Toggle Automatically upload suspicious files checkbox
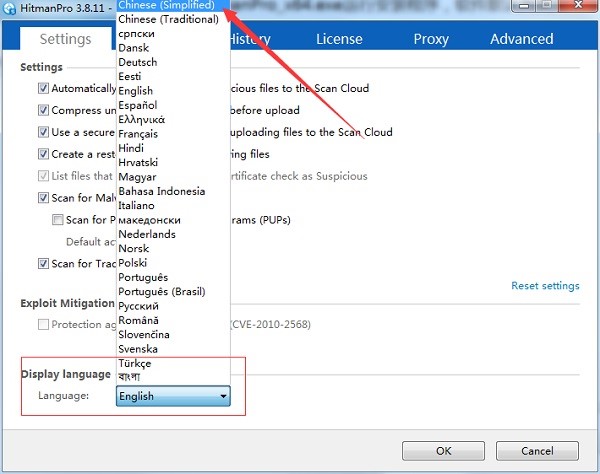This screenshot has width=600, height=474. 43,88
